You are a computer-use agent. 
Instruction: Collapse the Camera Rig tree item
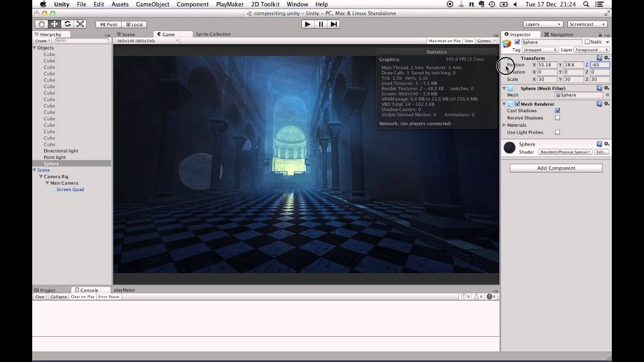click(41, 176)
